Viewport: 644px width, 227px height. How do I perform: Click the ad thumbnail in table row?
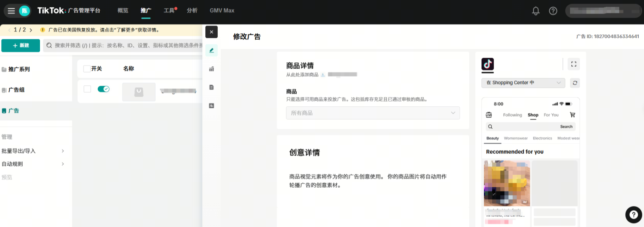[x=139, y=92]
